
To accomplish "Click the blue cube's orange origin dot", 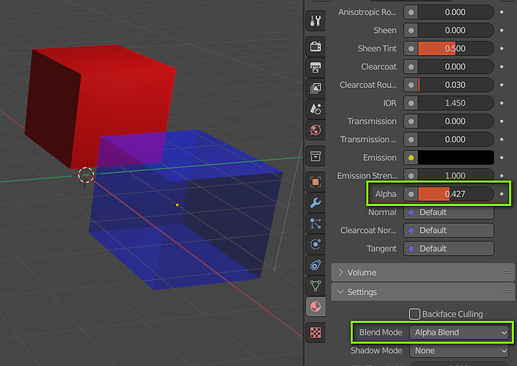I will point(177,205).
